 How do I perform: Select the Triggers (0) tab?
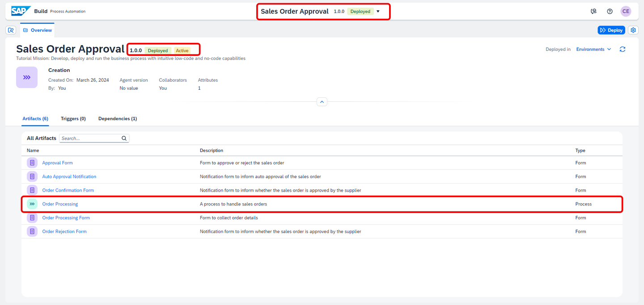(x=73, y=118)
